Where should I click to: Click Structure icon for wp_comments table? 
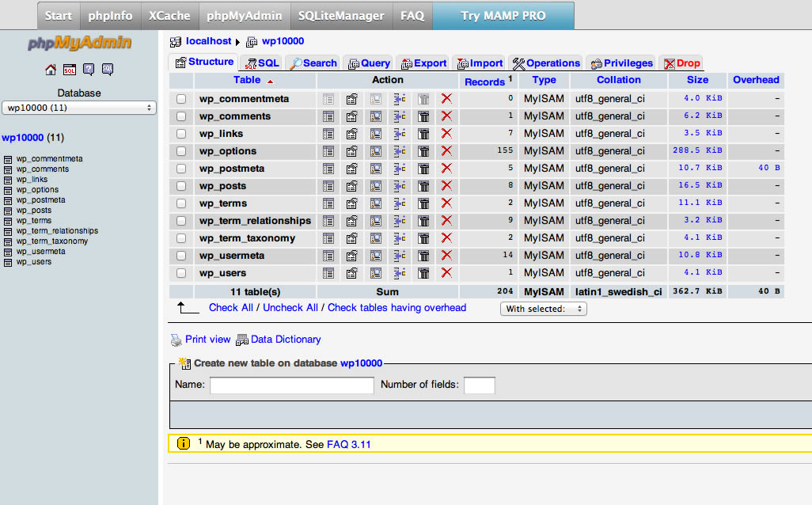(x=352, y=116)
